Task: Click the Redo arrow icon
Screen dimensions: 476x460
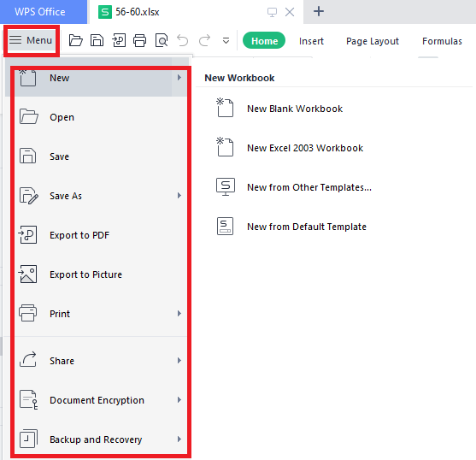Action: 204,40
